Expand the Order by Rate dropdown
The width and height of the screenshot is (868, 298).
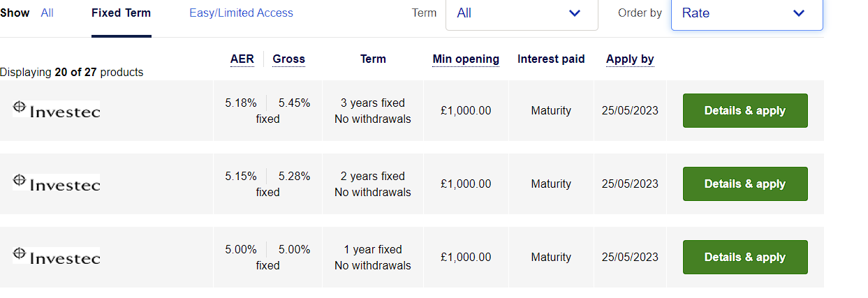point(746,13)
